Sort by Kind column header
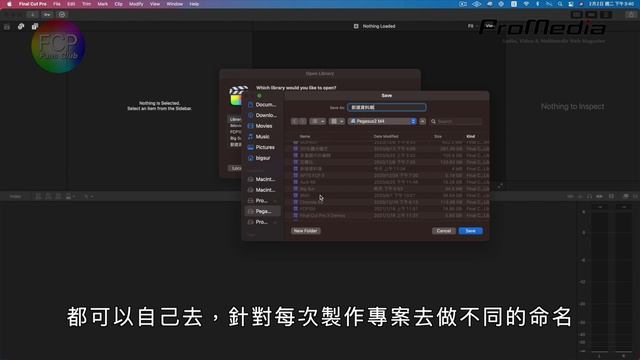The height and width of the screenshot is (360, 640). click(471, 136)
